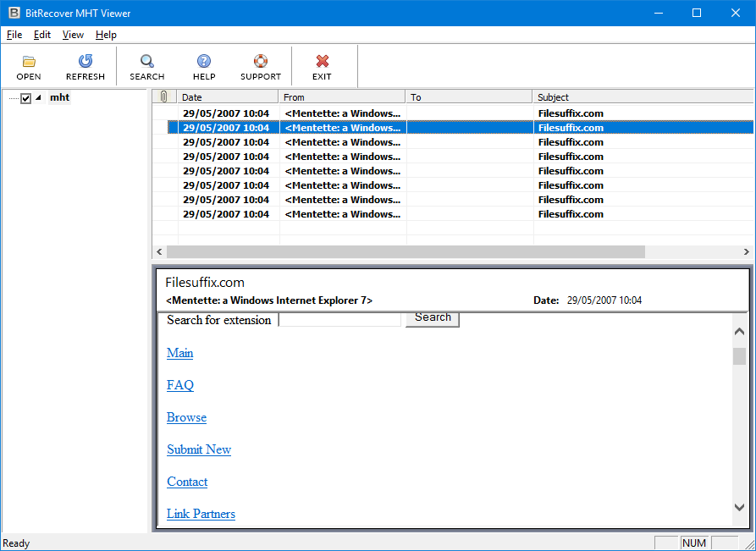The width and height of the screenshot is (756, 551).
Task: Open the Submit New link
Action: 199,449
